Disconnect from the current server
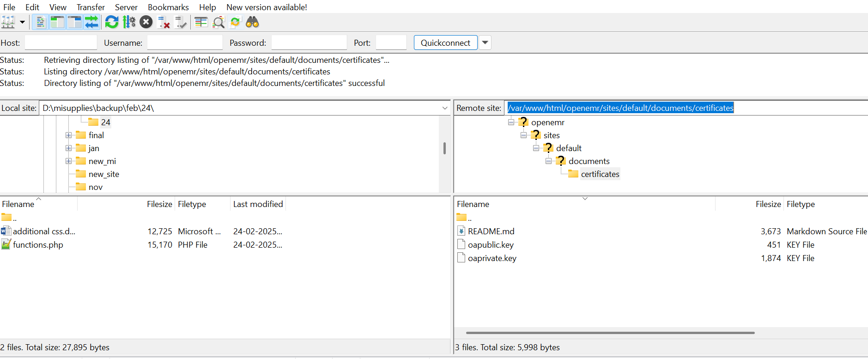 point(164,22)
